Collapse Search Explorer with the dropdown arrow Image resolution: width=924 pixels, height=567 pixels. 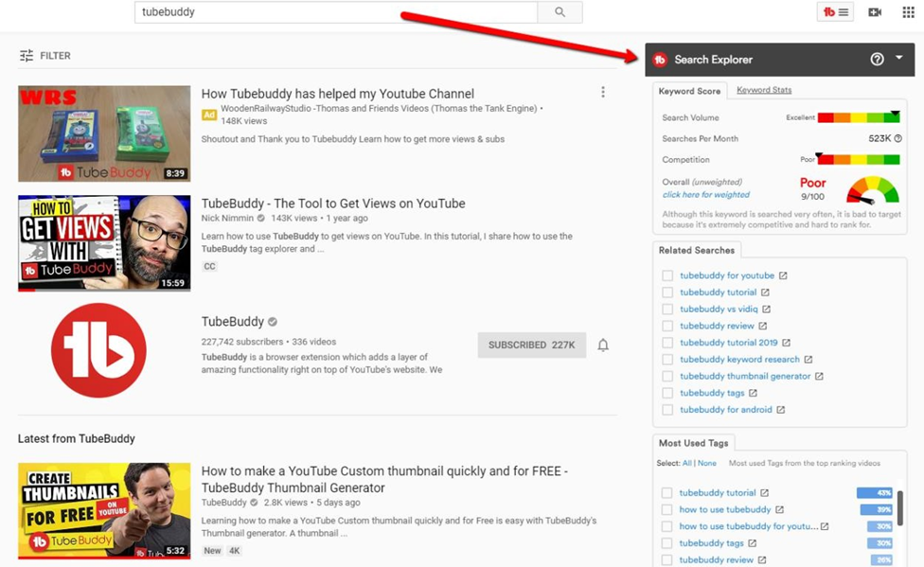pyautogui.click(x=899, y=58)
